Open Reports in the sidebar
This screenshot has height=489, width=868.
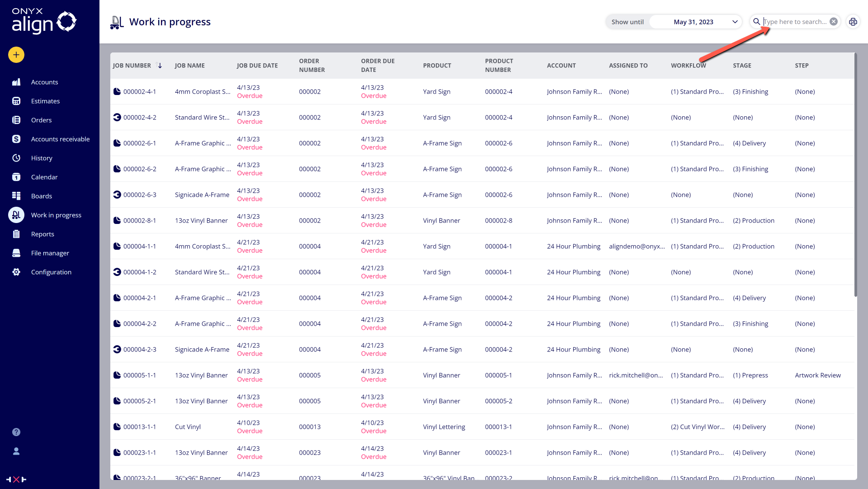coord(42,234)
